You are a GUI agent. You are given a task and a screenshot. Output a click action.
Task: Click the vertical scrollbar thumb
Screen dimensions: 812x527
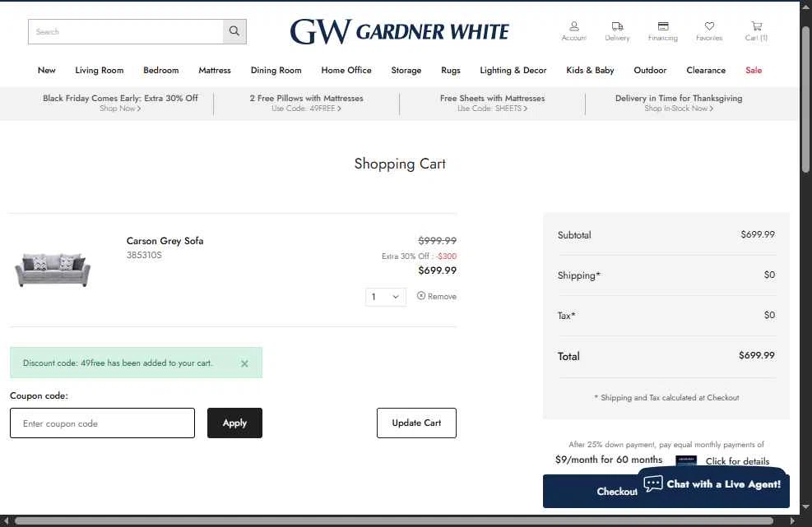pyautogui.click(x=805, y=99)
